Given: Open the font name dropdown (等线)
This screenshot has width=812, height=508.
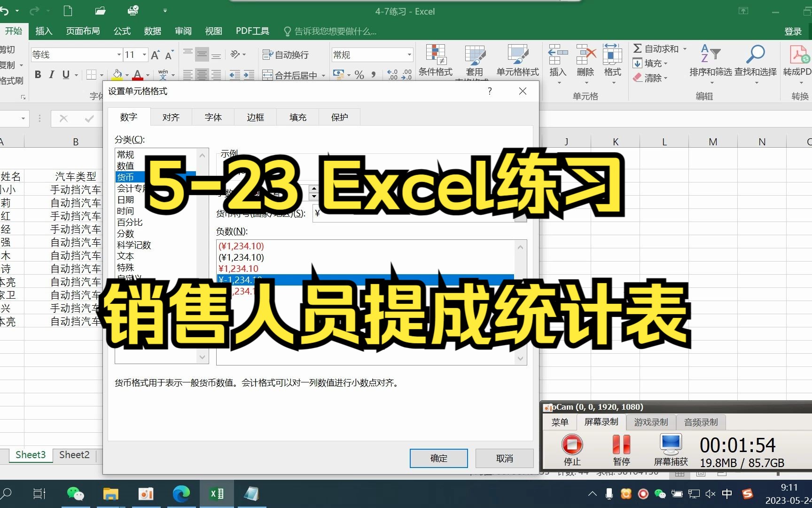Looking at the screenshot, I should pyautogui.click(x=119, y=55).
